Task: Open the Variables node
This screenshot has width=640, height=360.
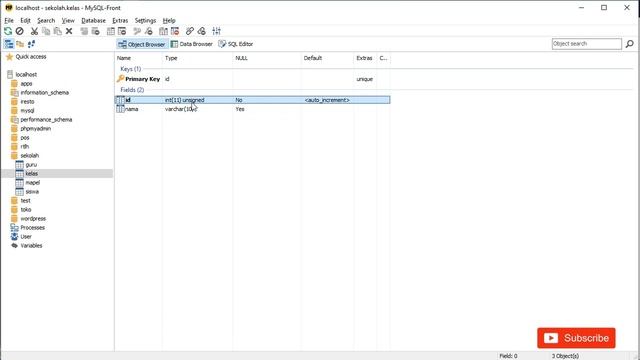Action: pos(31,245)
